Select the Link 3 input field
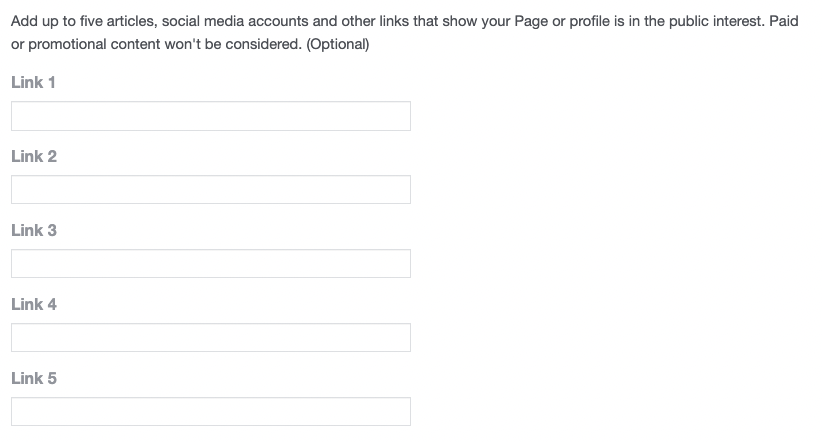This screenshot has width=822, height=442. click(211, 263)
